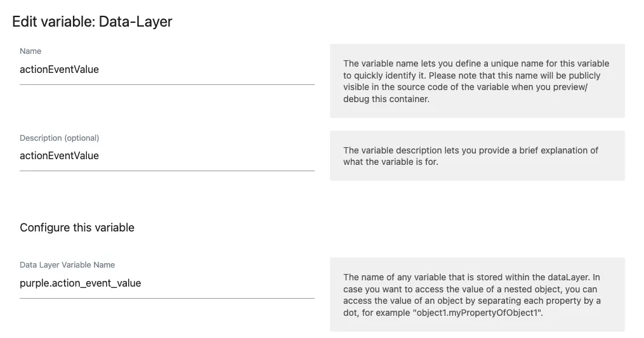Click the variable description help box
The height and width of the screenshot is (338, 644).
pyautogui.click(x=477, y=155)
